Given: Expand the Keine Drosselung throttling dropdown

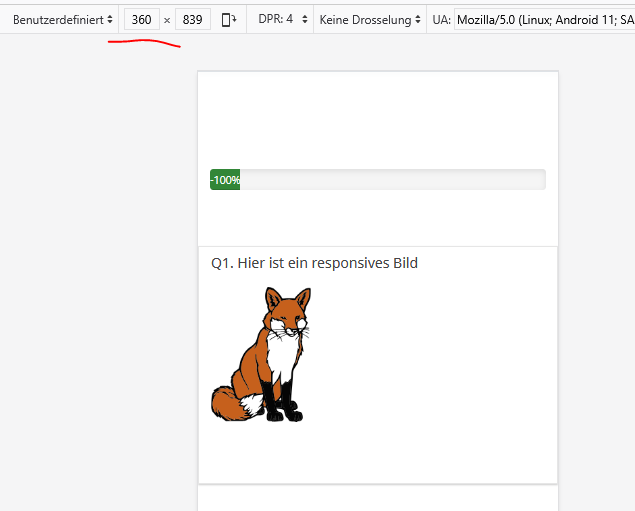Looking at the screenshot, I should [369, 20].
